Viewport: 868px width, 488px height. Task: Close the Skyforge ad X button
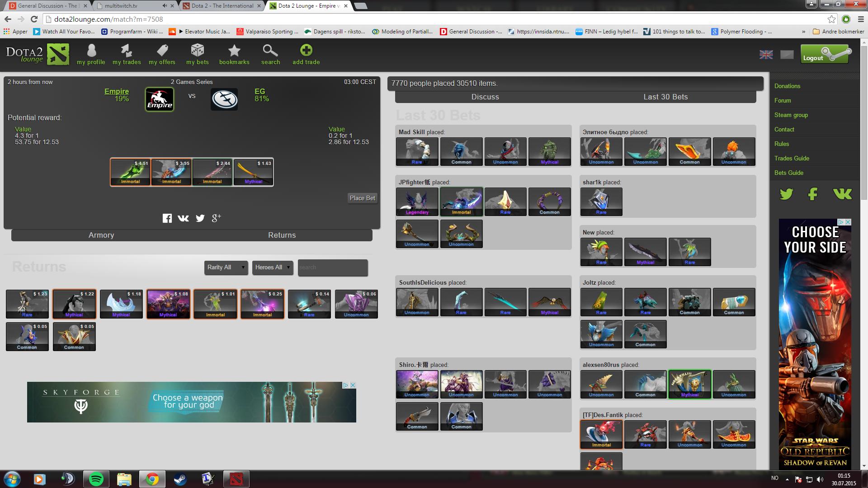pyautogui.click(x=353, y=385)
